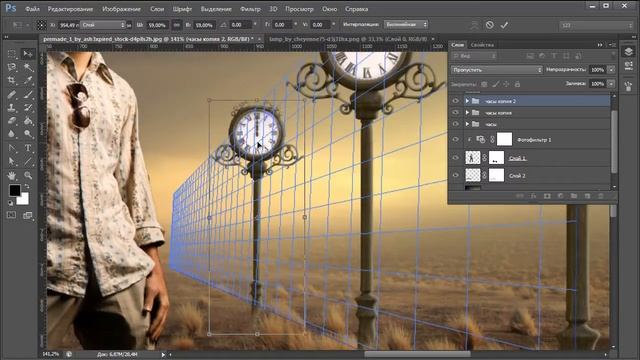Select the Paint Bucket tool

click(28, 121)
